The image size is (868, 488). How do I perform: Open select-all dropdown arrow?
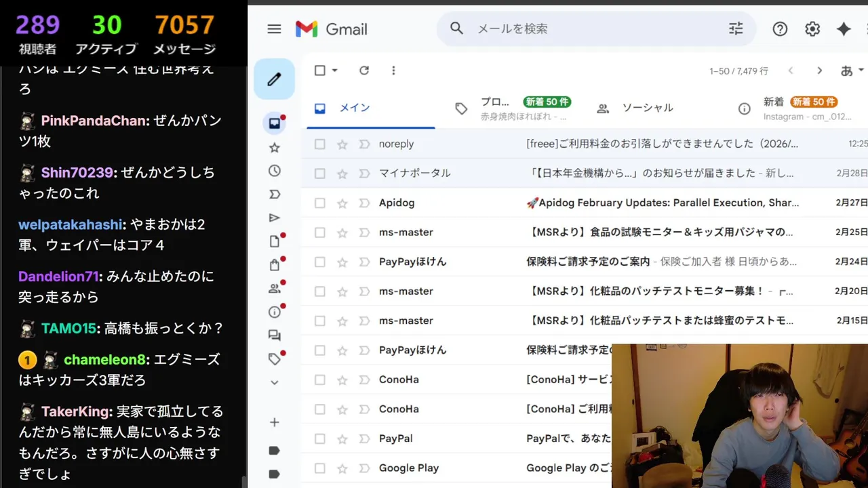(335, 70)
